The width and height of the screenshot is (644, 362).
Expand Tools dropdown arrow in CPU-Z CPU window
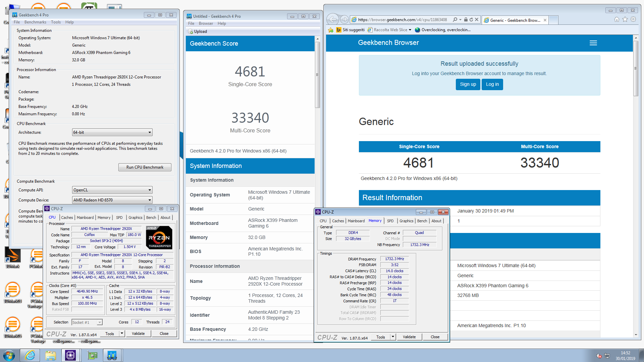[x=122, y=334]
